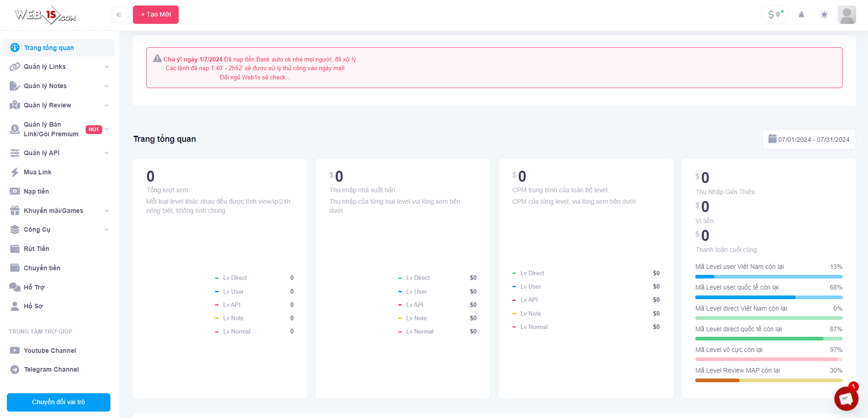
Task: Click the Web1s.com logo
Action: [x=45, y=15]
